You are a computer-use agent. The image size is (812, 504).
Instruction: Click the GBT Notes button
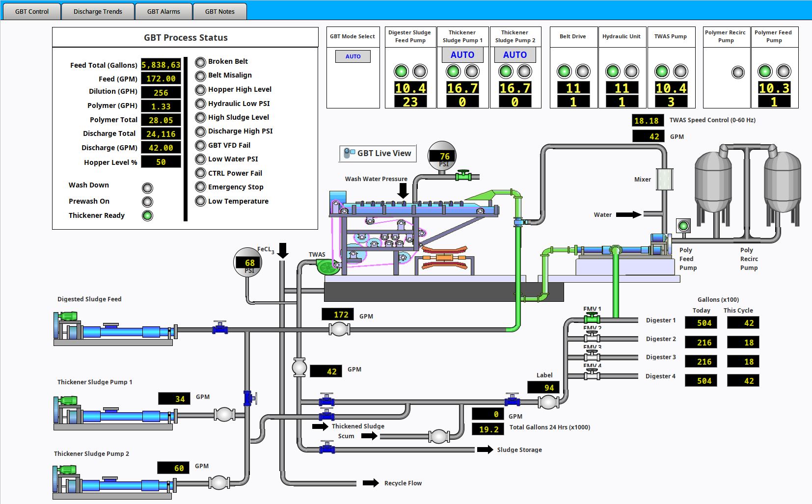[219, 11]
